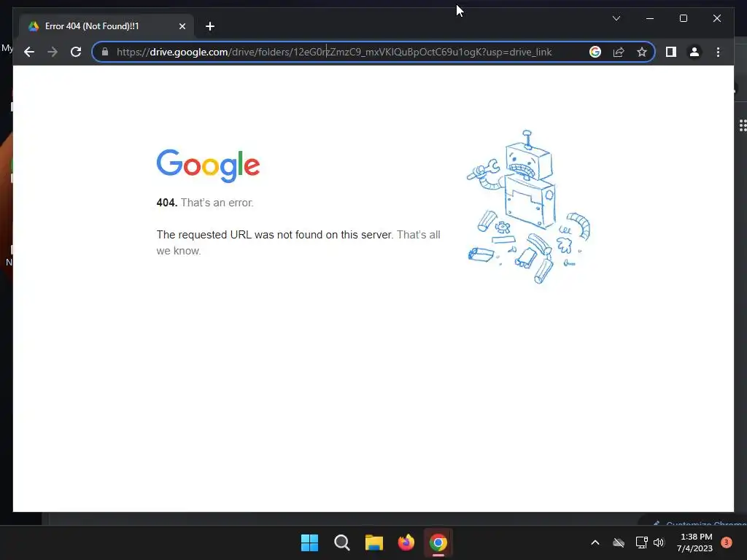The height and width of the screenshot is (560, 747).
Task: Minimize the Chrome window
Action: click(x=650, y=18)
